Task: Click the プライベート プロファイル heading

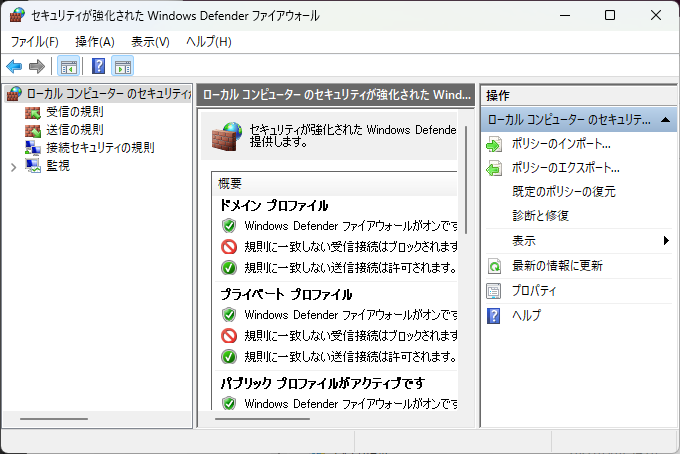Action: (286, 294)
